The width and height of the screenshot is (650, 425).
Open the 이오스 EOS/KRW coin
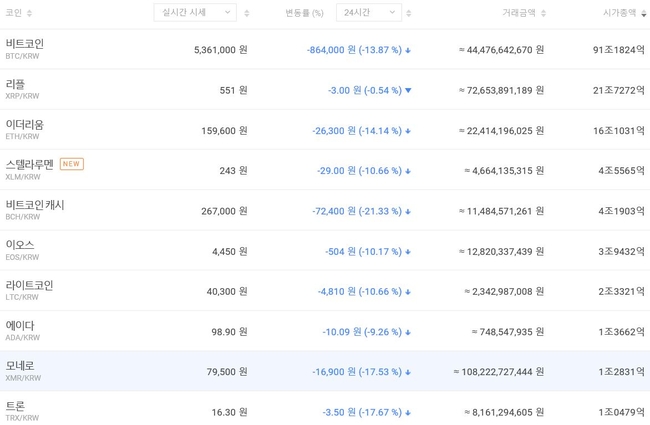point(21,250)
